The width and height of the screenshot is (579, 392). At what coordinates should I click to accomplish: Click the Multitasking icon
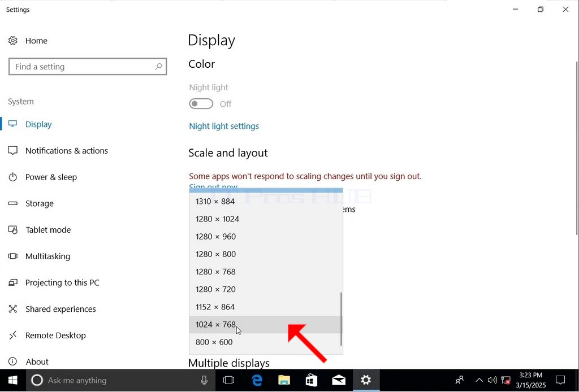pyautogui.click(x=13, y=256)
